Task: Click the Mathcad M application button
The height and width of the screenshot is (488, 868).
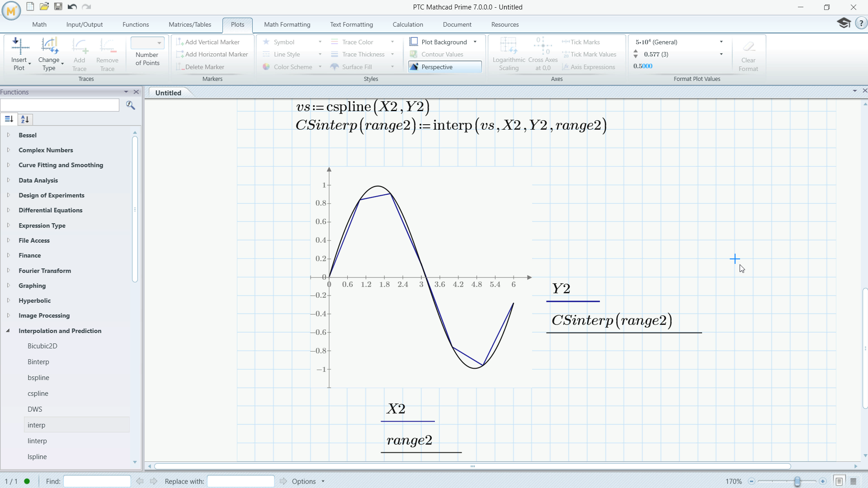Action: point(11,10)
